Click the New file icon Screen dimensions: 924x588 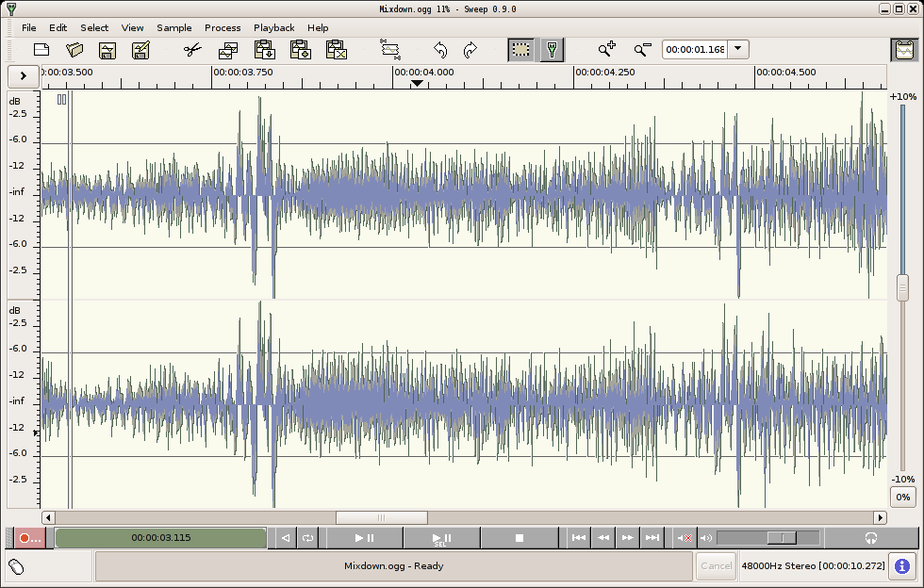[41, 50]
